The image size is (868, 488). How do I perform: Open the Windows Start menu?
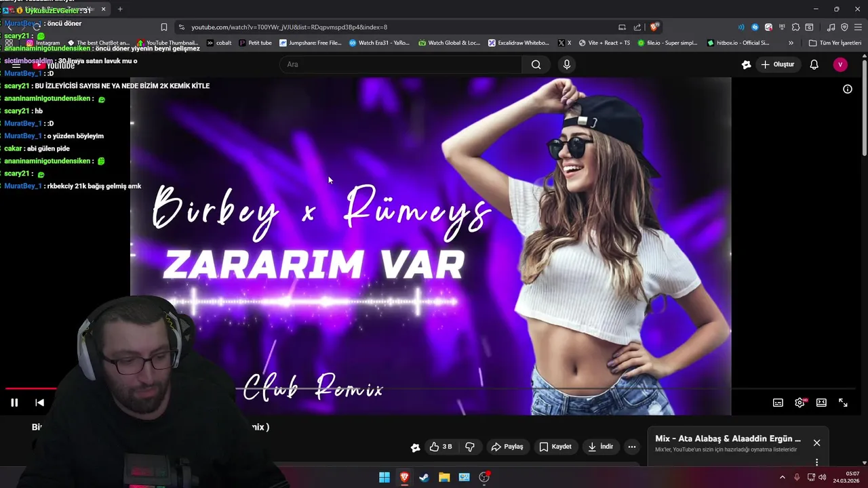[x=384, y=477]
